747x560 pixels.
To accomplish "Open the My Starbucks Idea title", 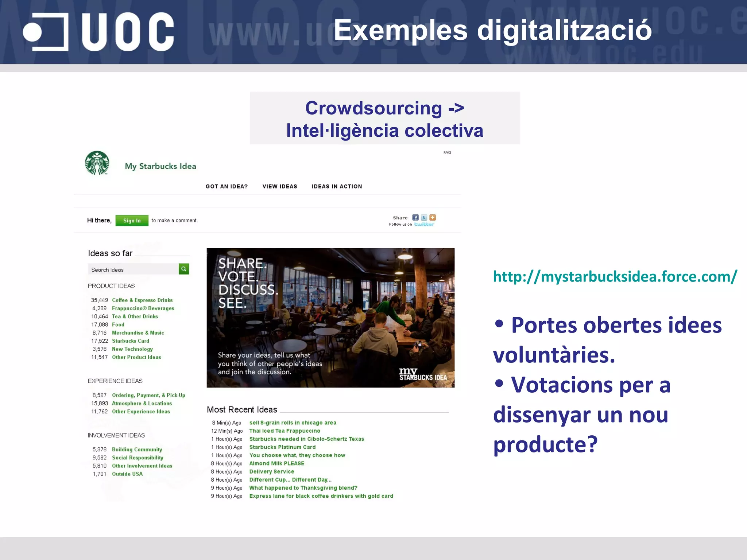I will pyautogui.click(x=160, y=166).
